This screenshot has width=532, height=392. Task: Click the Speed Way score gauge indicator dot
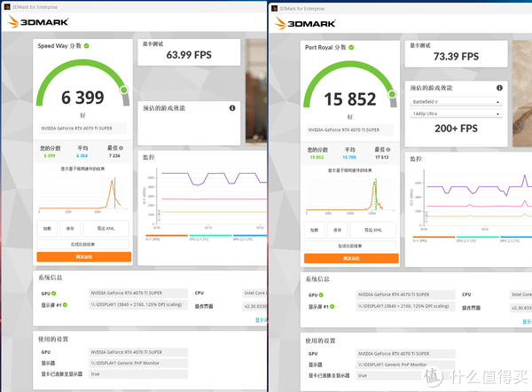coord(124,90)
